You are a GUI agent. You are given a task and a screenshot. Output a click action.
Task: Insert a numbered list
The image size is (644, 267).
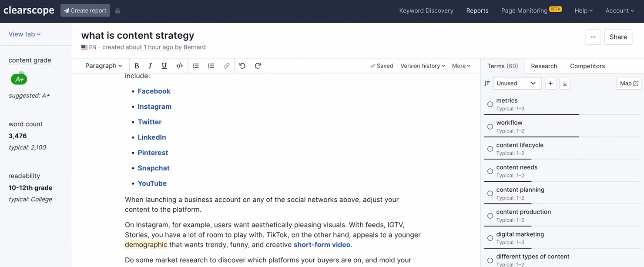(211, 66)
